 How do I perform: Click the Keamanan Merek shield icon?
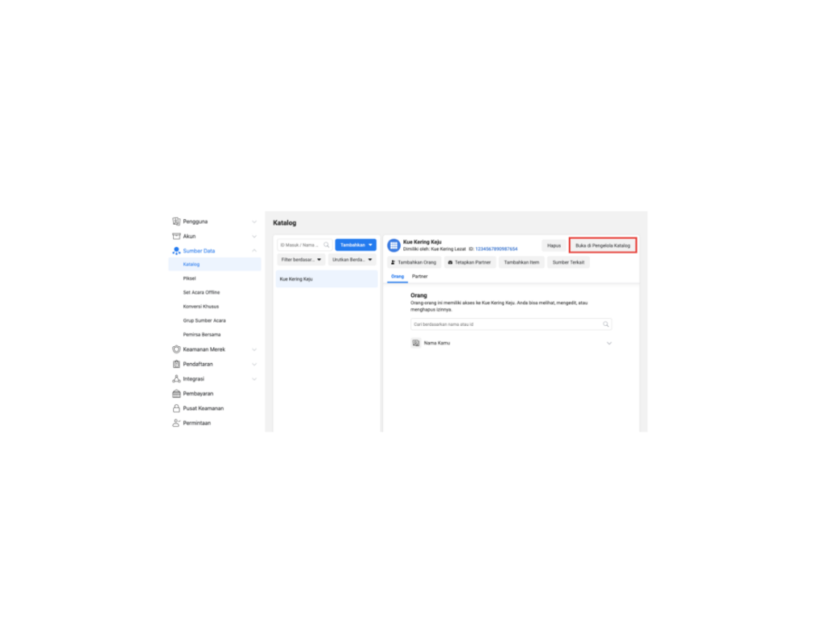pos(176,349)
